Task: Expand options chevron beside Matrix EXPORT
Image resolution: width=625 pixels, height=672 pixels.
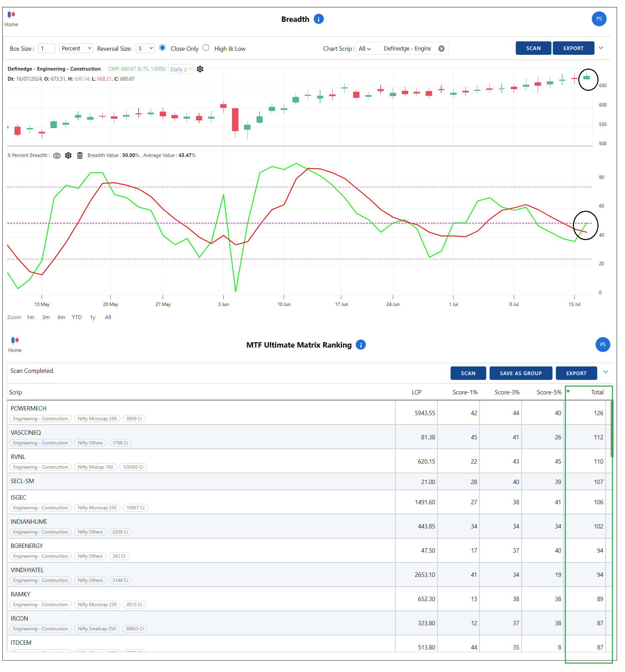Action: [605, 371]
